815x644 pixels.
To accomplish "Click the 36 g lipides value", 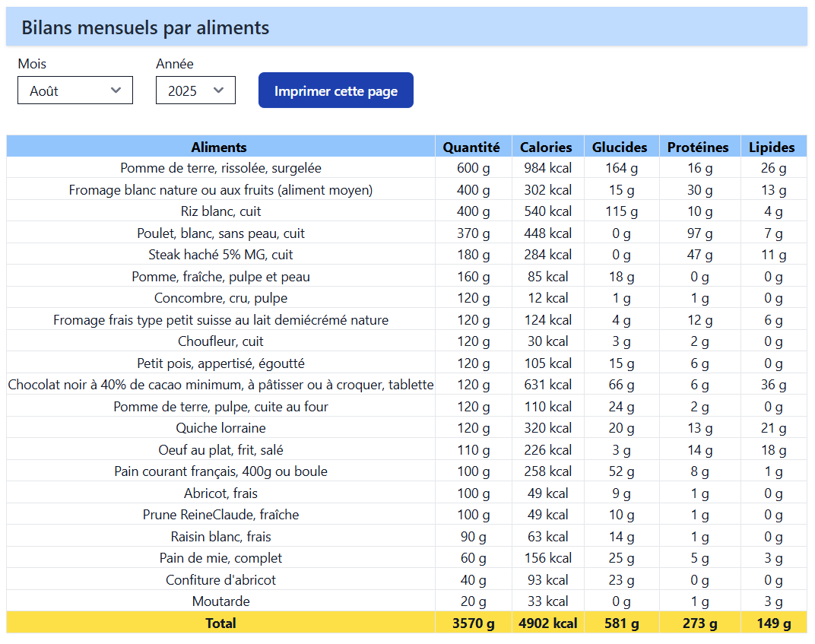I will pos(773,385).
